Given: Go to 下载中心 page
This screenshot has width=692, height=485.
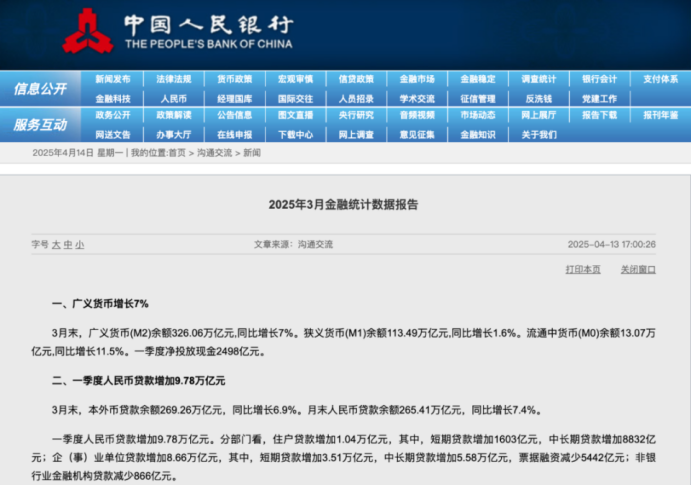Looking at the screenshot, I should (x=295, y=135).
